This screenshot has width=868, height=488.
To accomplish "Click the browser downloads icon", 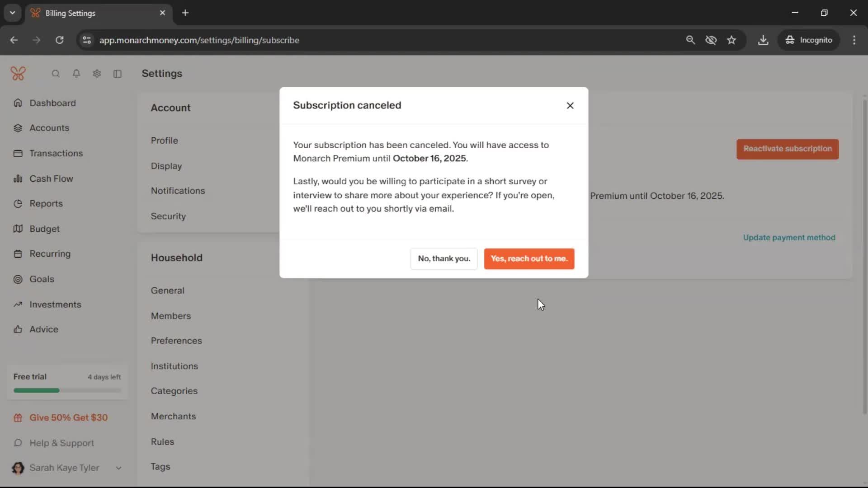I will [763, 40].
